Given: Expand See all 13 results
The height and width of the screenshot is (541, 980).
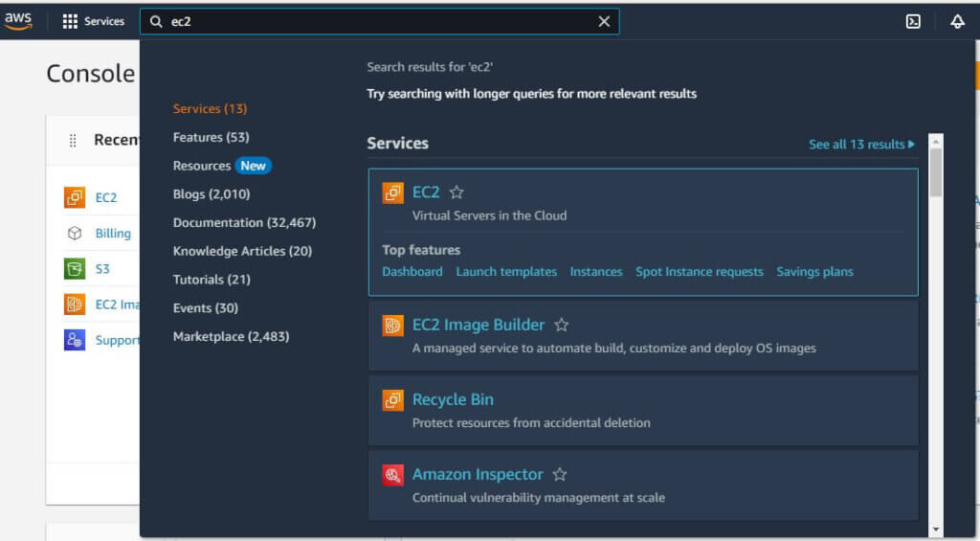Looking at the screenshot, I should coord(862,145).
